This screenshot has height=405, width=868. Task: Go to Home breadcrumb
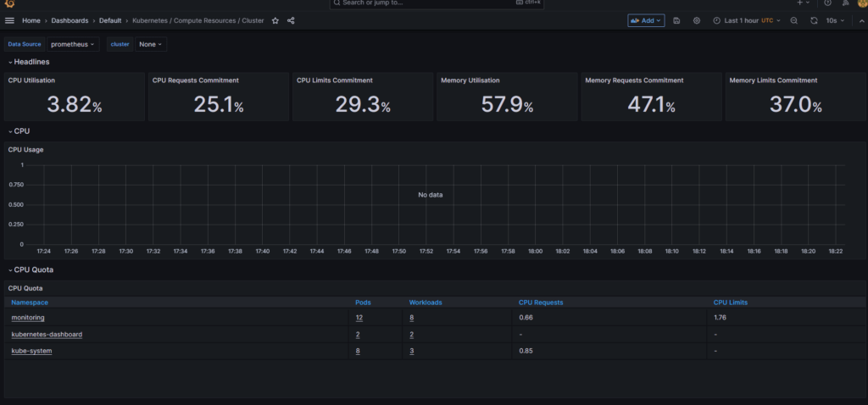click(x=31, y=20)
